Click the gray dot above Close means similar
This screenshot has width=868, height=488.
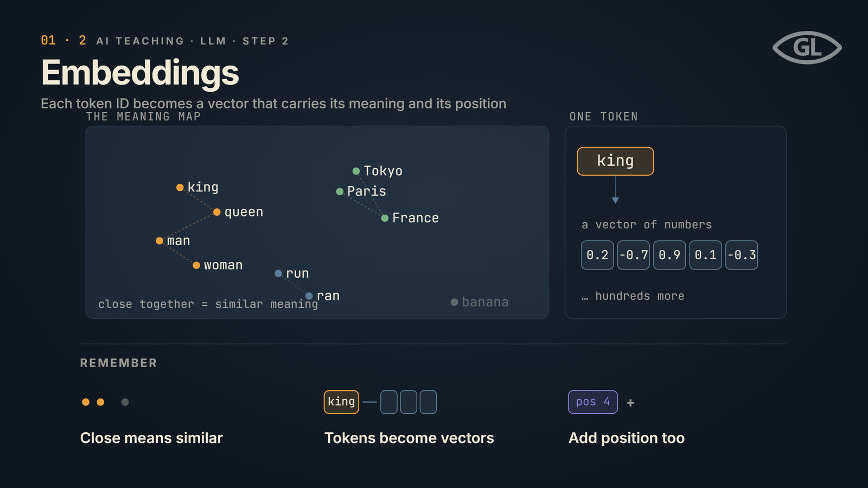125,402
